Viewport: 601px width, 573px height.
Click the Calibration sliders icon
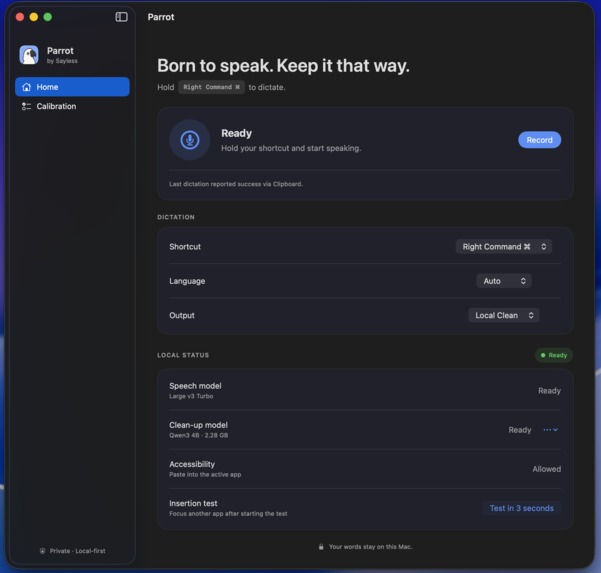pos(26,106)
